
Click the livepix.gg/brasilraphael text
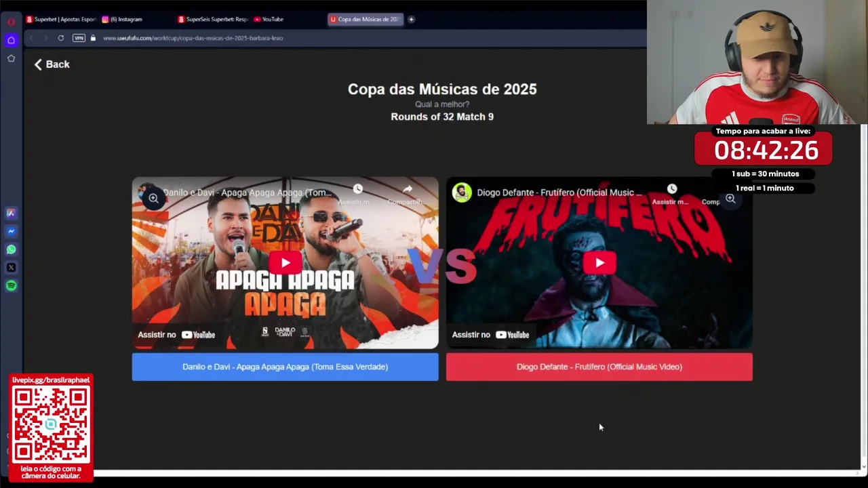point(51,380)
